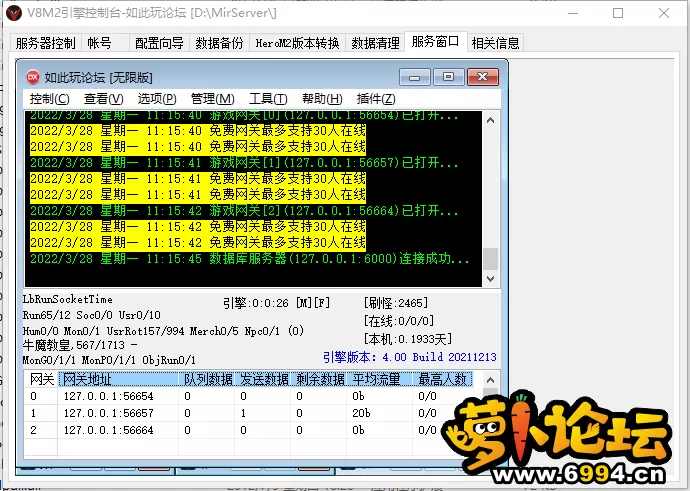Minimize the 如此玩论坛 inner window
Image resolution: width=690 pixels, height=491 pixels.
414,76
